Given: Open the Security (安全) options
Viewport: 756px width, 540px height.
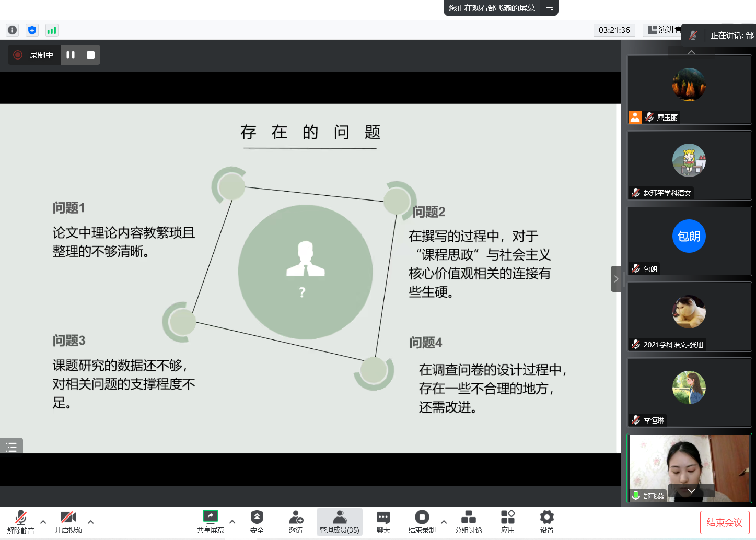Looking at the screenshot, I should pos(257,522).
